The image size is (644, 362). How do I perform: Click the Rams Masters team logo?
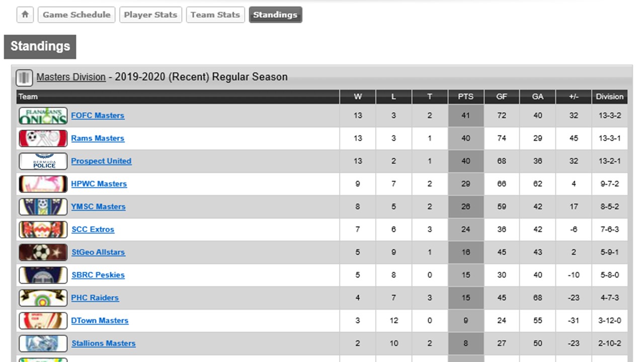(x=43, y=138)
